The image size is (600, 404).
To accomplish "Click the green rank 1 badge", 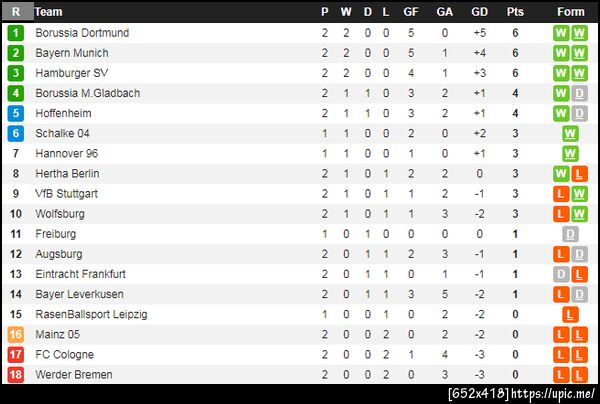I will coord(16,33).
